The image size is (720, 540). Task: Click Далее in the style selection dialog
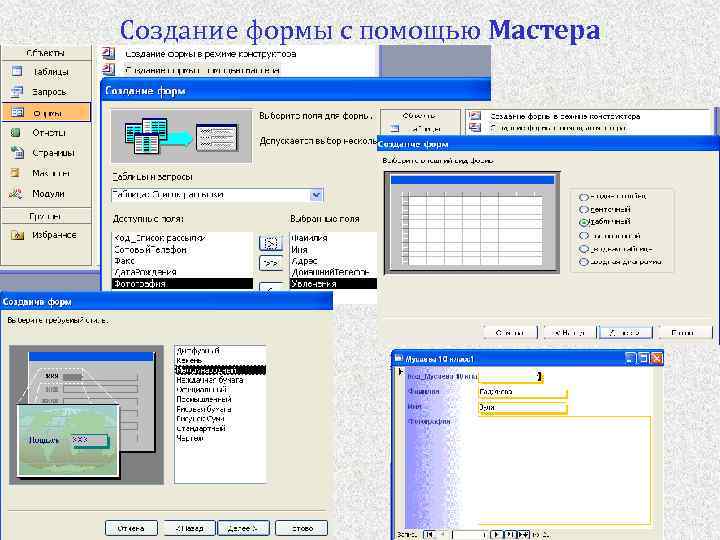click(243, 528)
